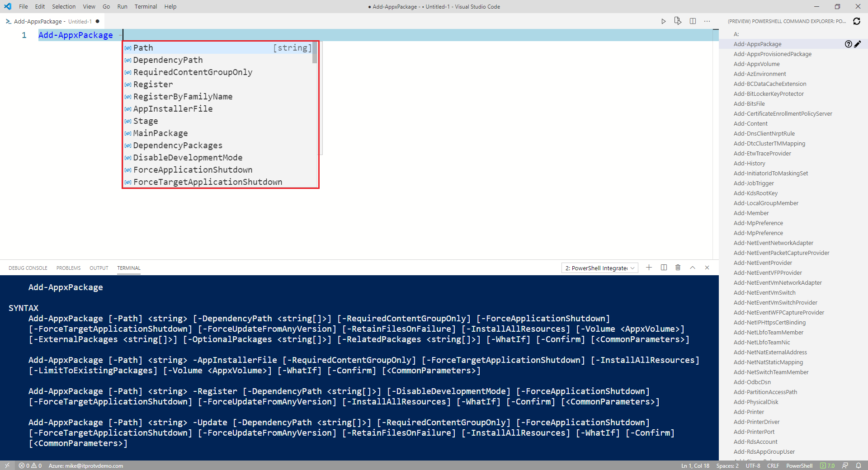The width and height of the screenshot is (868, 470).
Task: Open the View menu
Action: pos(89,6)
